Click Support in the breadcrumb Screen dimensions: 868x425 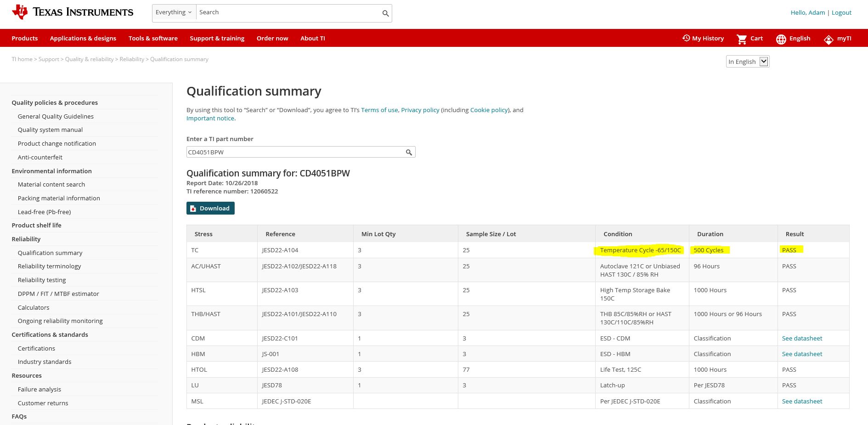coord(49,59)
